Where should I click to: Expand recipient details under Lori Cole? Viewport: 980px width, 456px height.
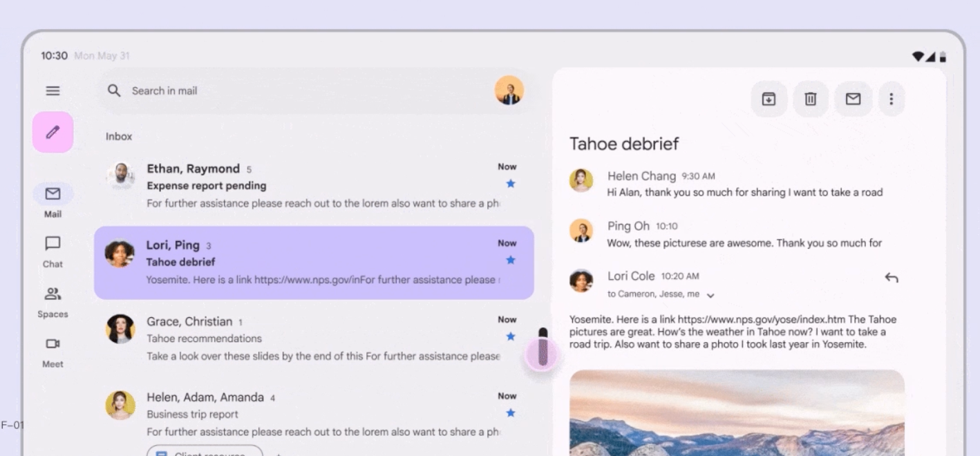tap(710, 295)
